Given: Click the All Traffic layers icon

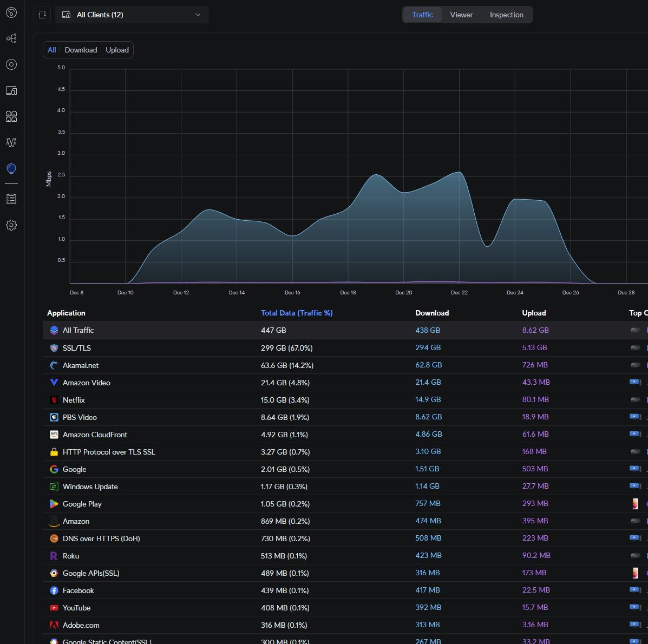Looking at the screenshot, I should [54, 330].
